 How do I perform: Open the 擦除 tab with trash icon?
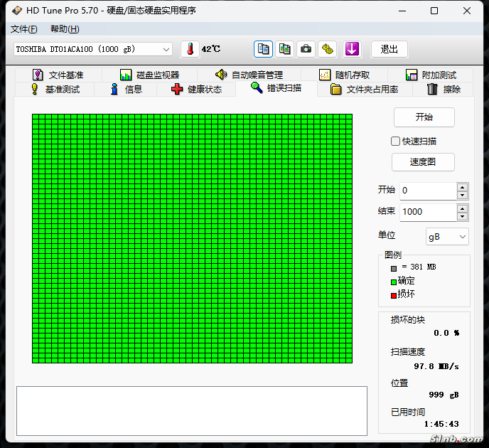[444, 89]
